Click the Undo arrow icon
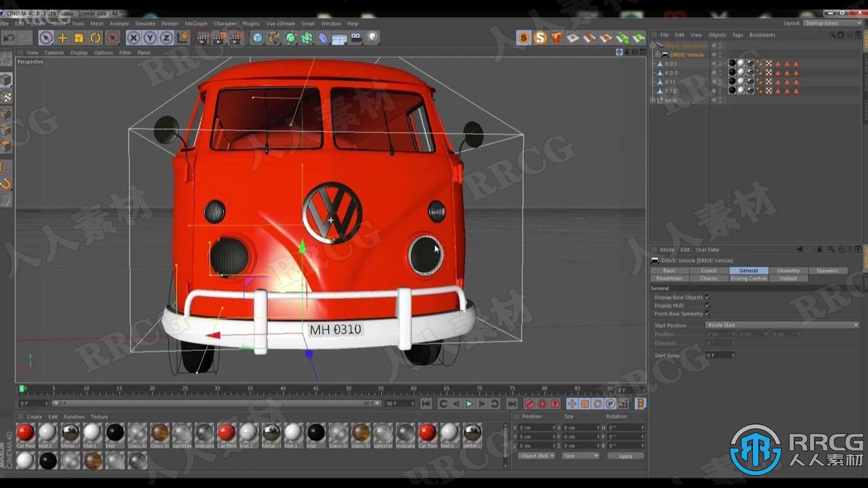This screenshot has width=868, height=488. pyautogui.click(x=9, y=38)
